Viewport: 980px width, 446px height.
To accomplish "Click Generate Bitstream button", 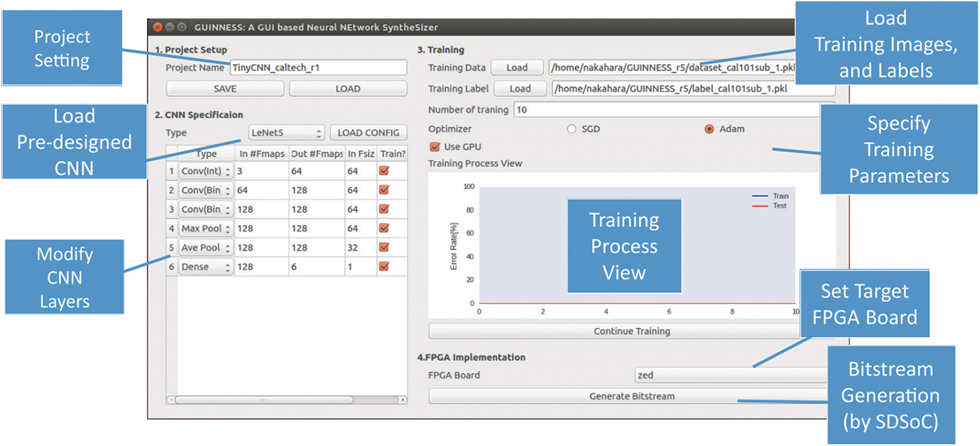I will (631, 396).
